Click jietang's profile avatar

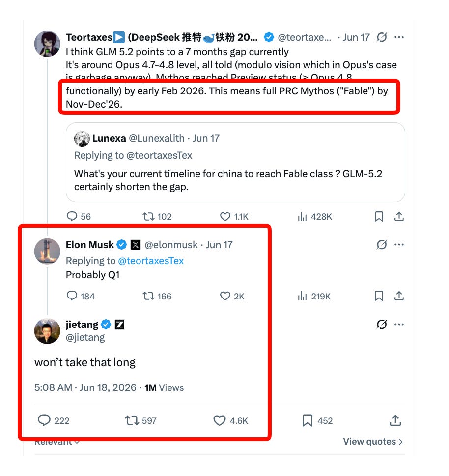[x=47, y=331]
